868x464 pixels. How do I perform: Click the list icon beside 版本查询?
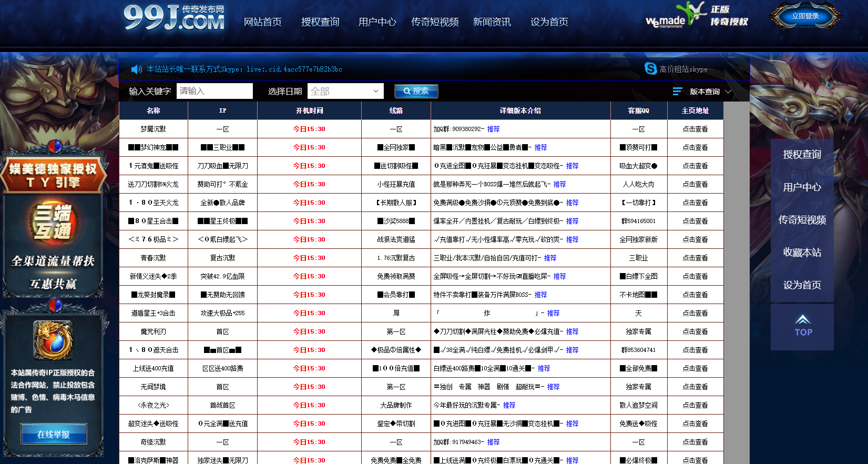click(677, 92)
